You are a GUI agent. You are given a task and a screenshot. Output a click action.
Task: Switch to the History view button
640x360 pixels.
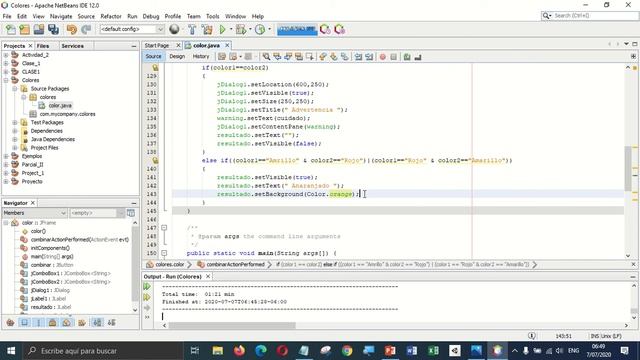pos(201,56)
